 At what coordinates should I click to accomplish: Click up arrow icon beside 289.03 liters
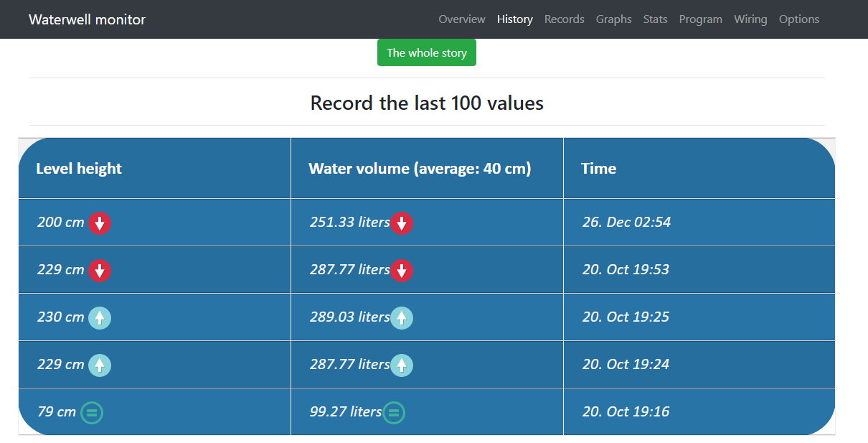(x=402, y=318)
